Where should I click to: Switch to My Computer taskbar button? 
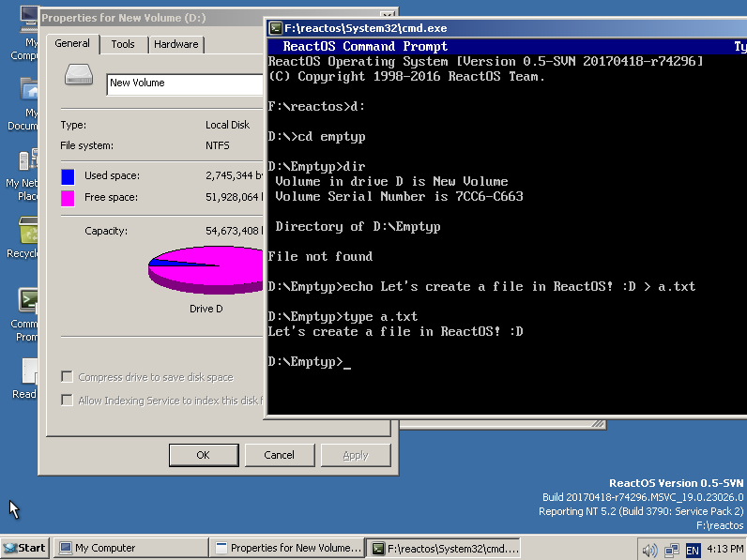click(x=131, y=548)
